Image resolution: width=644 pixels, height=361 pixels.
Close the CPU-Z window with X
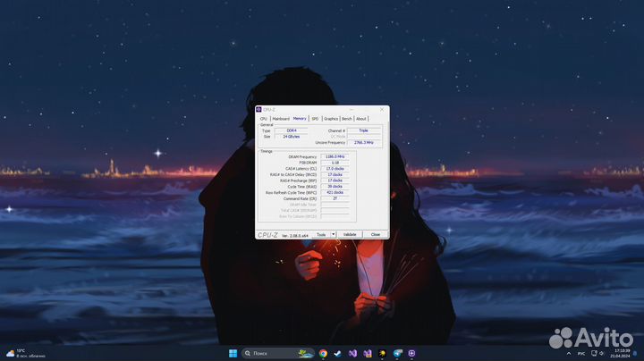(382, 110)
